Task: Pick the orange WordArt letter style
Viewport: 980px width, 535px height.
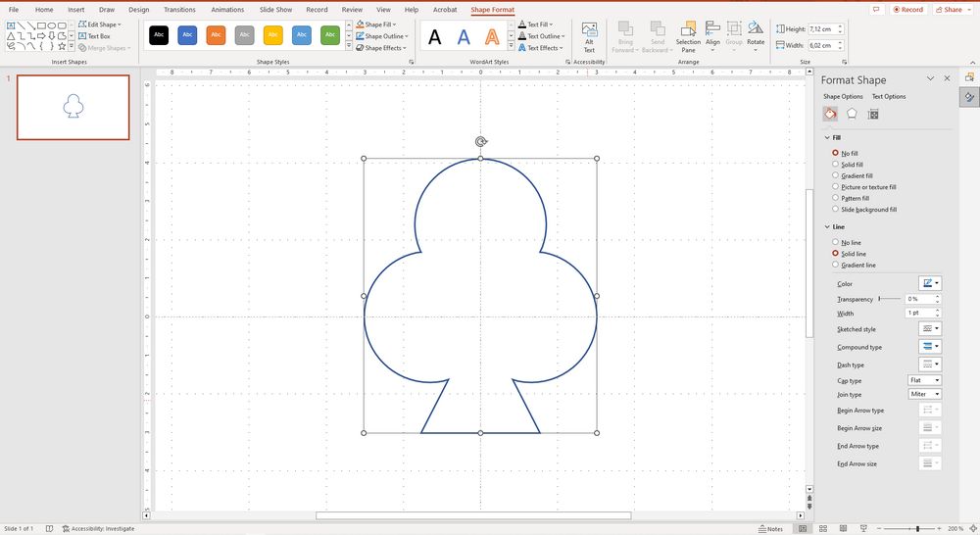Action: click(492, 37)
